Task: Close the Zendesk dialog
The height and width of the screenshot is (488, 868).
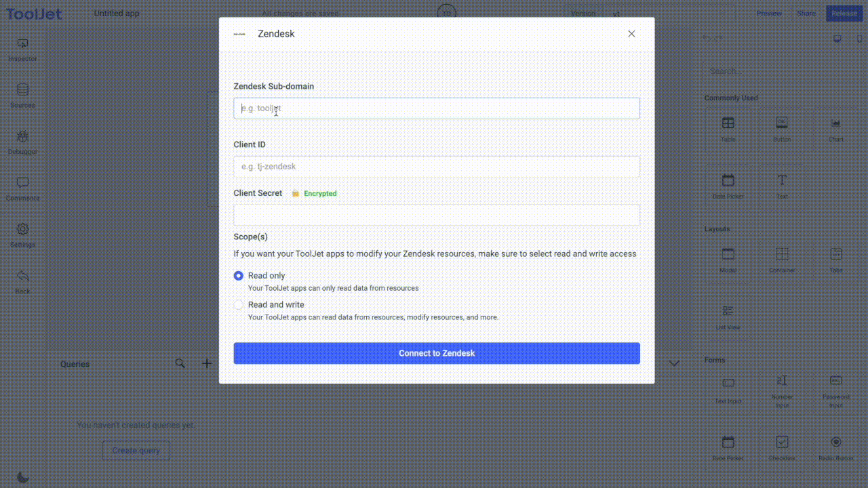Action: [631, 34]
